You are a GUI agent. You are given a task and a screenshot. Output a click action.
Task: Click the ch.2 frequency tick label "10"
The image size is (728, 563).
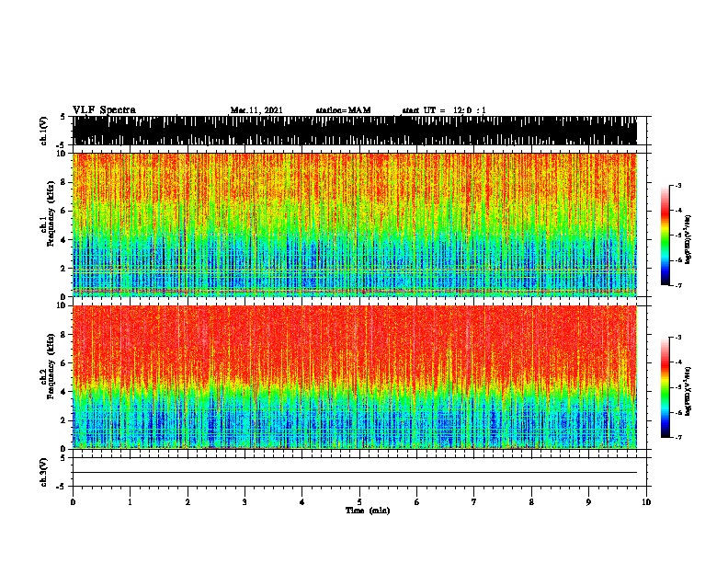61,305
